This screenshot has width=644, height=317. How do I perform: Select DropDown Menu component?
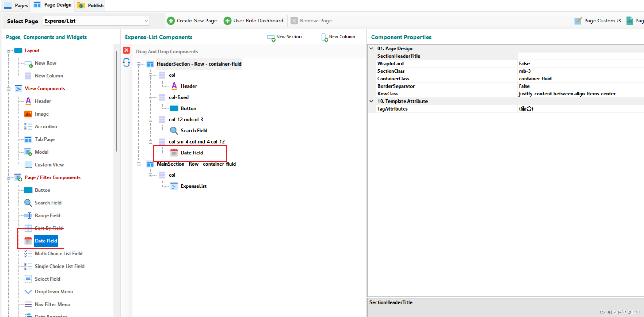click(x=54, y=292)
